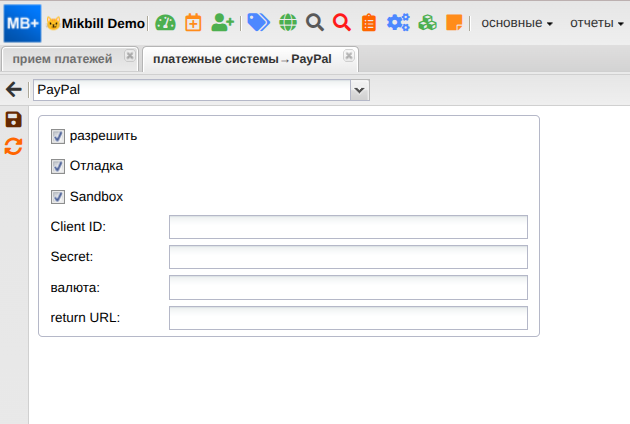The width and height of the screenshot is (630, 424).
Task: Close the платежные системы PayPal tab
Action: pos(349,55)
